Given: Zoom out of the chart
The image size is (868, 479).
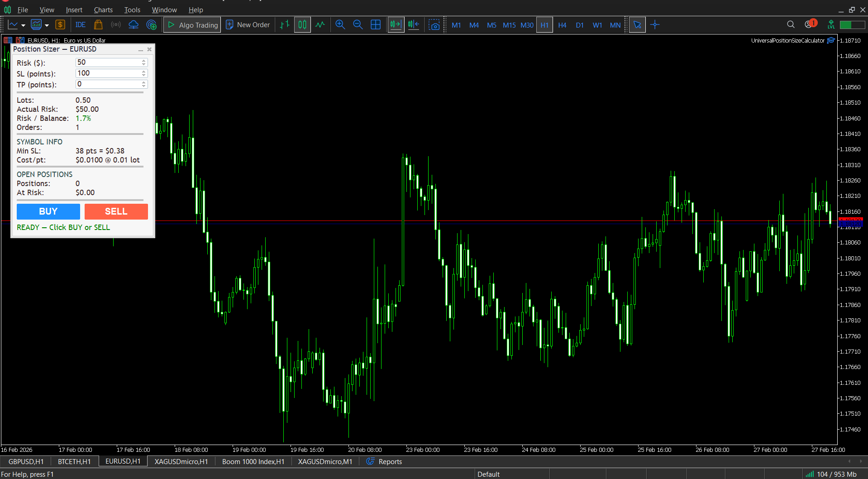Looking at the screenshot, I should pos(358,25).
